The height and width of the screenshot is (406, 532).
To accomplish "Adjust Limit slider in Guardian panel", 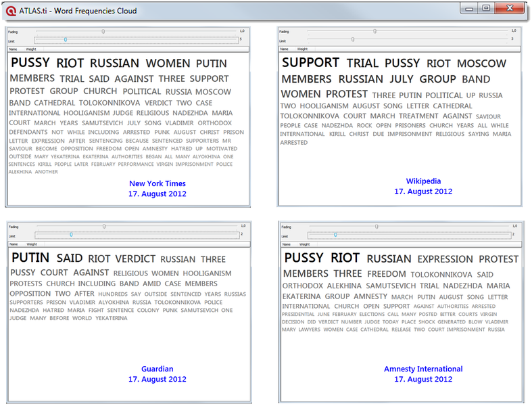I will (71, 235).
